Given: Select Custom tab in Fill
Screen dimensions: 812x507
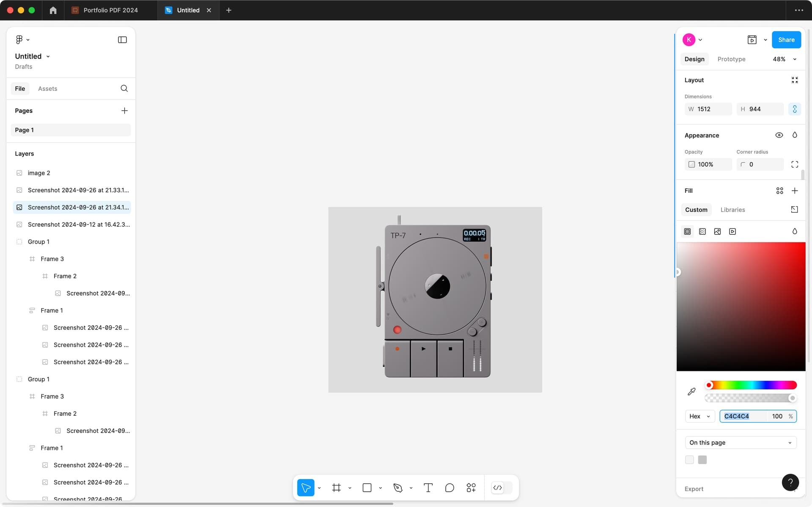Looking at the screenshot, I should point(696,210).
